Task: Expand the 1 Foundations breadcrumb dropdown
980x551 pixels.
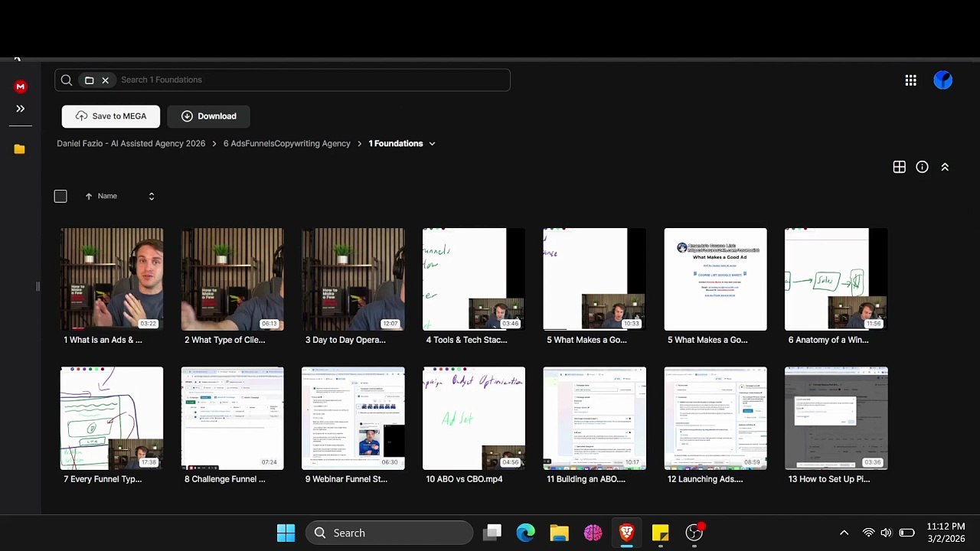Action: (432, 144)
